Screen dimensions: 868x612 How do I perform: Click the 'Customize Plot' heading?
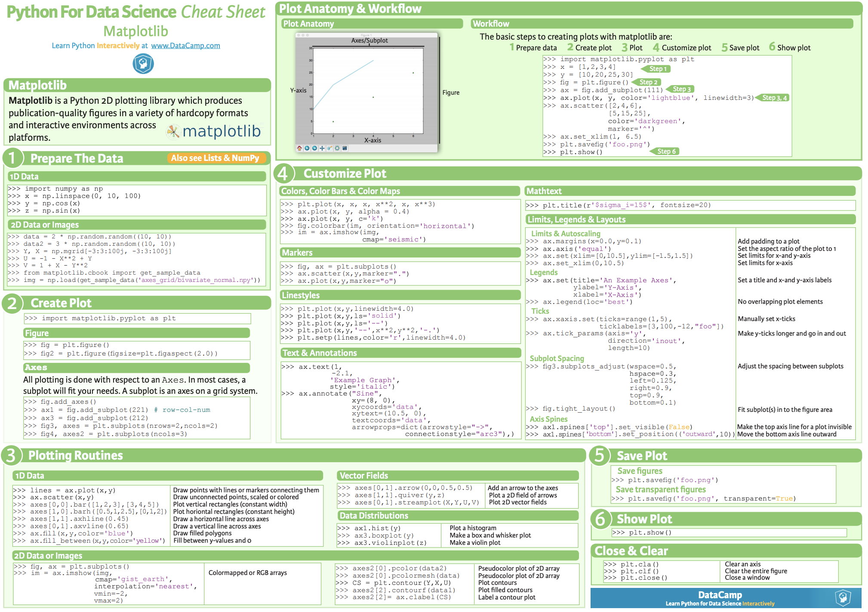[x=345, y=173]
